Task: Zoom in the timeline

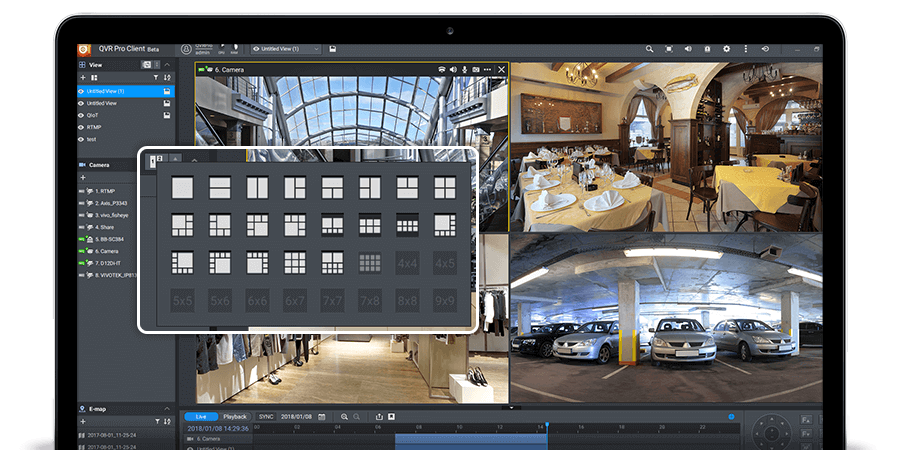Action: point(344,417)
